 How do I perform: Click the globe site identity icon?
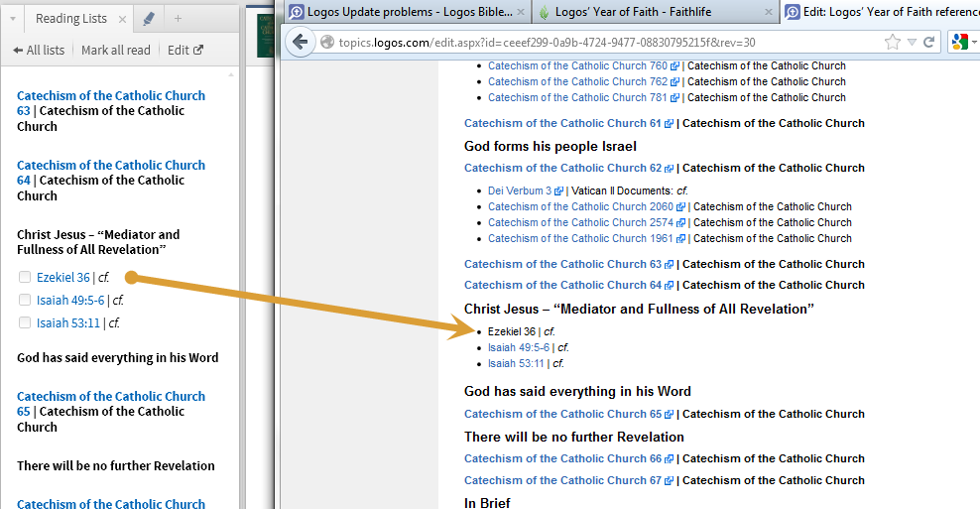(x=327, y=42)
